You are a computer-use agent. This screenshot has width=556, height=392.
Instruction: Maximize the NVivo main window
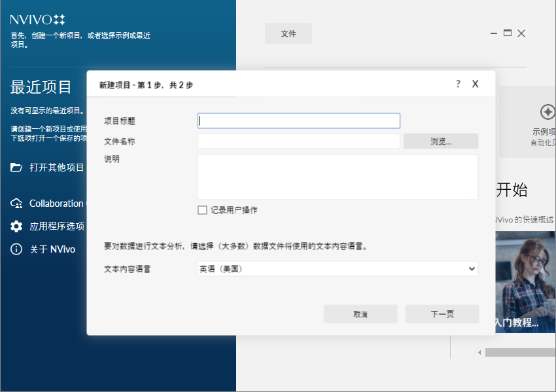pyautogui.click(x=508, y=33)
